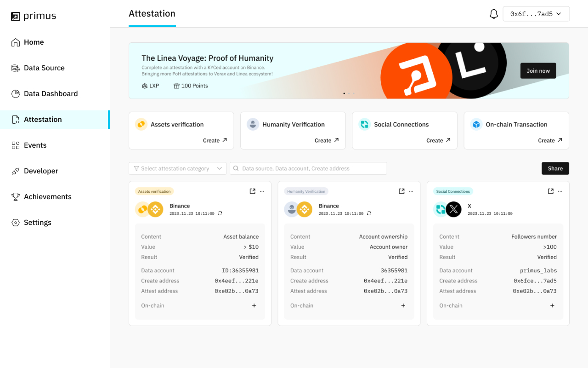
Task: Open more options on Social Connections card
Action: [560, 191]
